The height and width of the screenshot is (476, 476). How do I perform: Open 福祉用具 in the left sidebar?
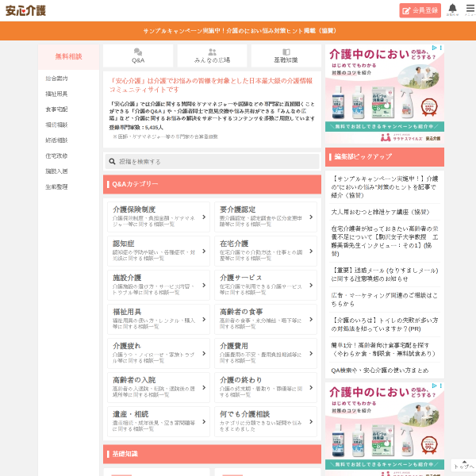(x=56, y=94)
